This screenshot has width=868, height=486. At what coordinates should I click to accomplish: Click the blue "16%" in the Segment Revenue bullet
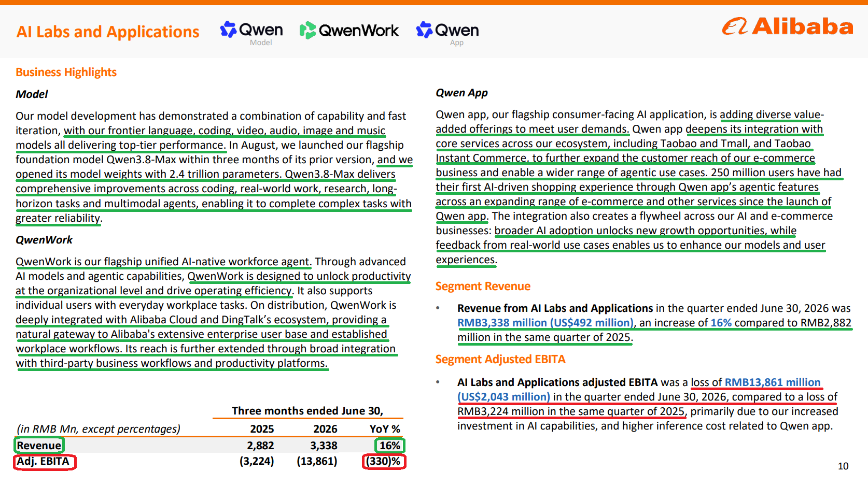point(721,323)
